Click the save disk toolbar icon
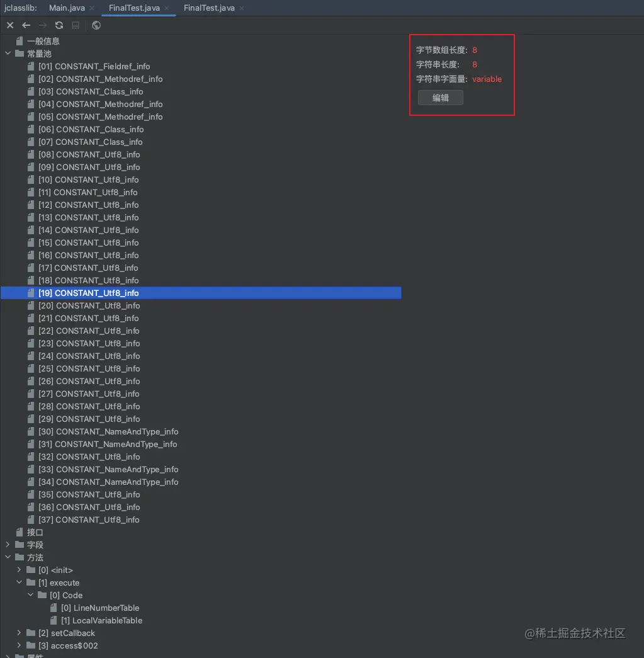 pyautogui.click(x=76, y=25)
